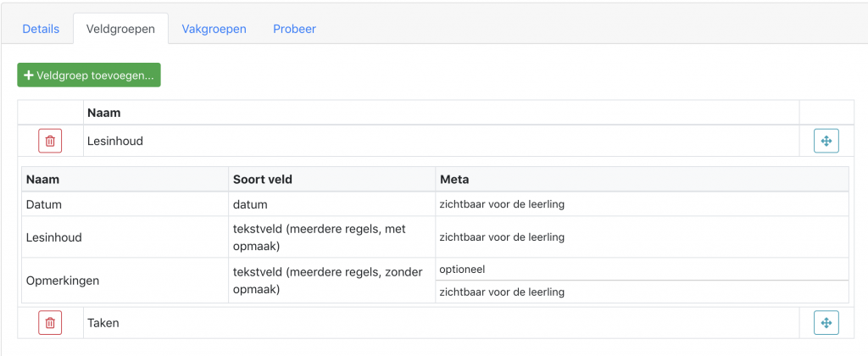The height and width of the screenshot is (356, 868).
Task: Select the 'tekstveld zonder opmaak' type cell
Action: tap(332, 281)
